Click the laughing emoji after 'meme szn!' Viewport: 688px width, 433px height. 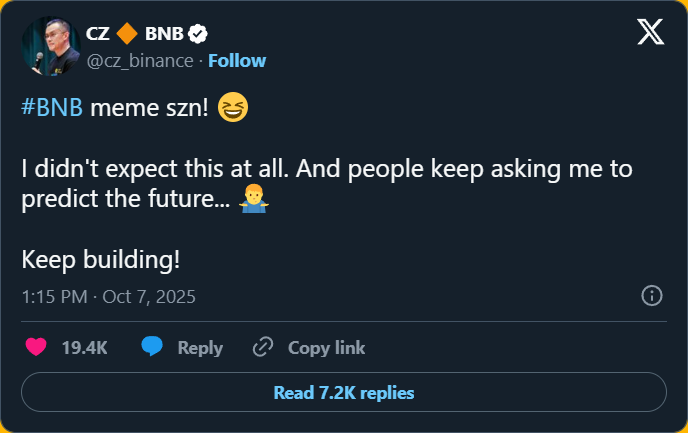click(232, 109)
